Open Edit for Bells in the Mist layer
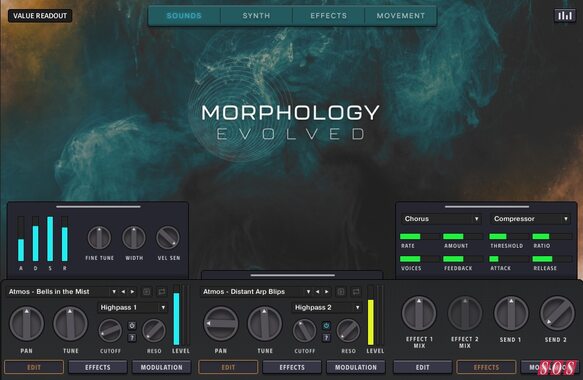Screen dimensions: 583x380 tap(34, 367)
